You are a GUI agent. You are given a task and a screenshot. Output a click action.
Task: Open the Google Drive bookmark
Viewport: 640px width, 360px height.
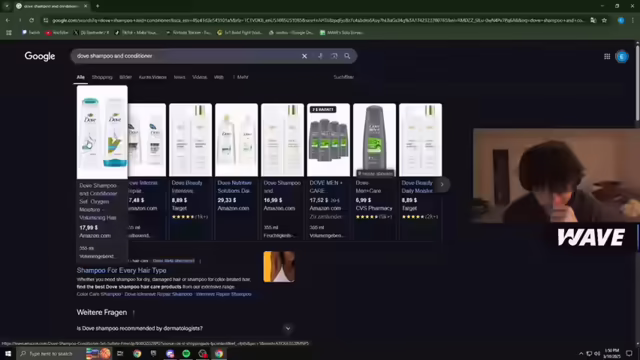pos(291,33)
